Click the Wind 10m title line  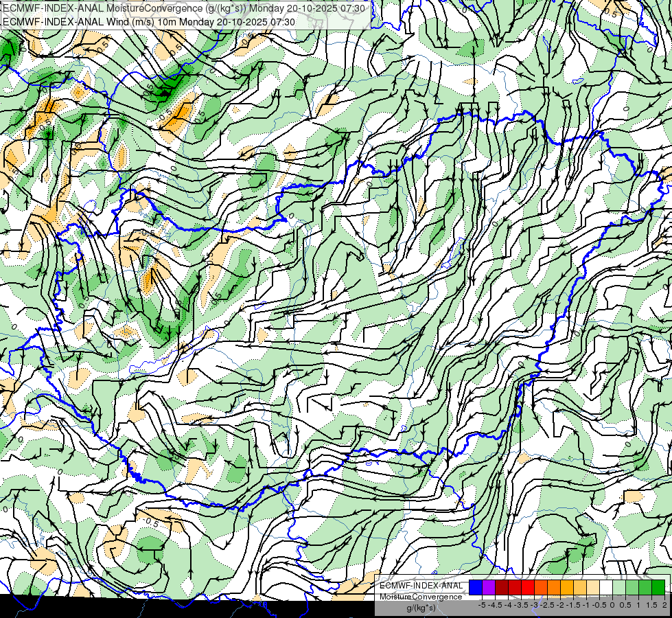click(149, 21)
